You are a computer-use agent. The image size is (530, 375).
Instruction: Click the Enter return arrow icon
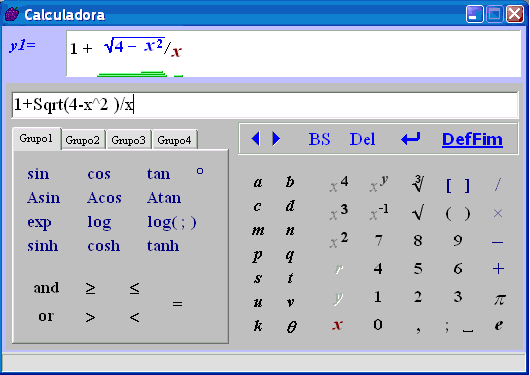[x=411, y=139]
